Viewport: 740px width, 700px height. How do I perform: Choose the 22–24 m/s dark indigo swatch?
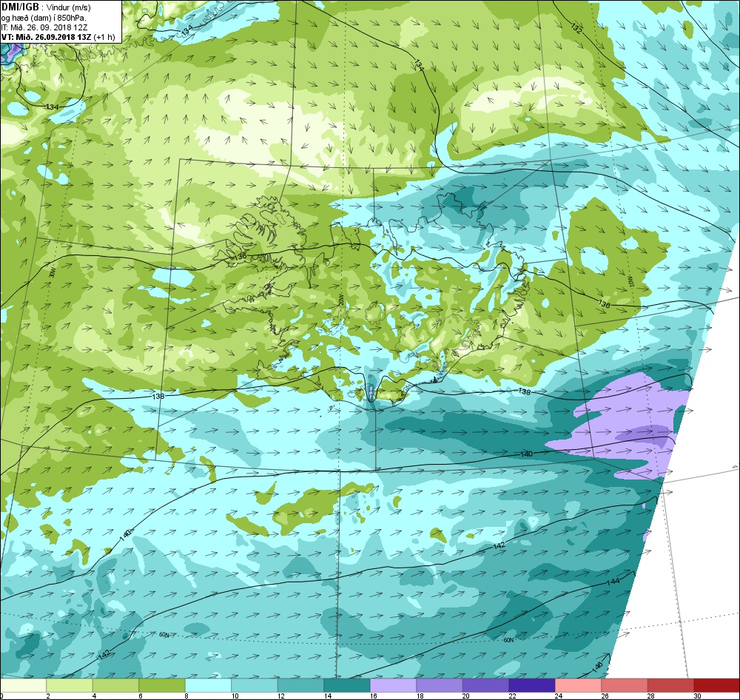[532, 685]
